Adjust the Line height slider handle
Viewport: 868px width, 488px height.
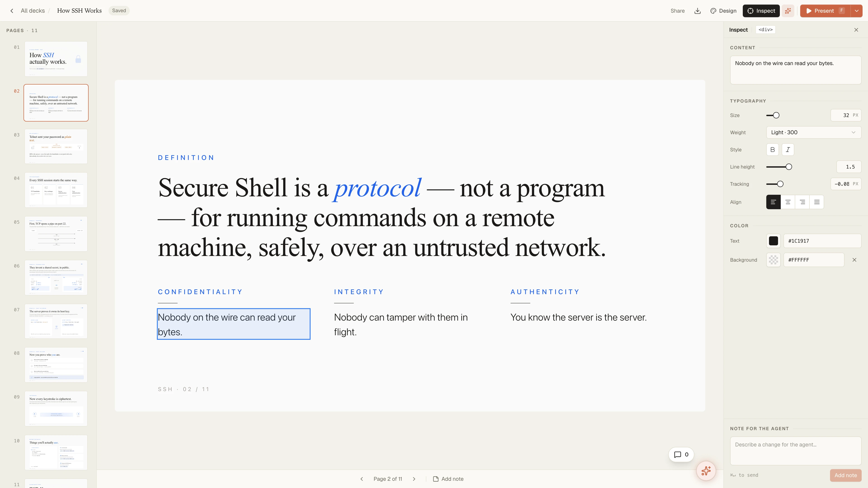(x=788, y=167)
